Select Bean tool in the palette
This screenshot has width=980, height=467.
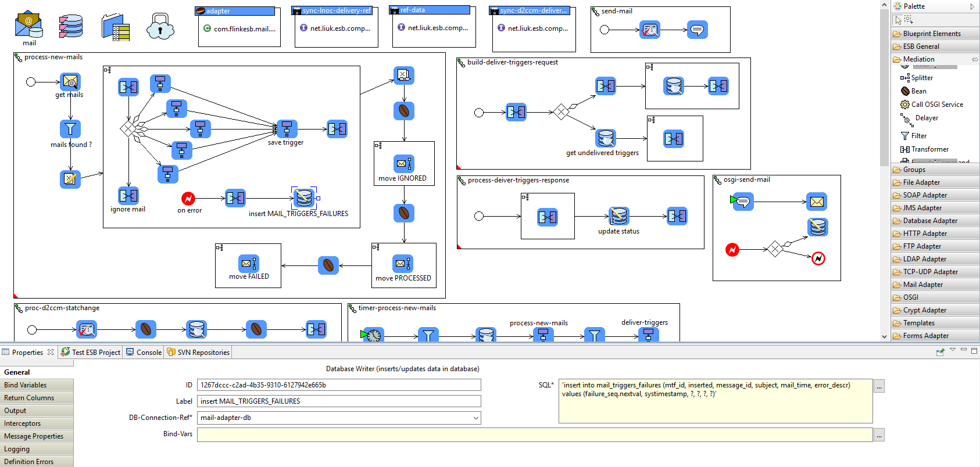coord(918,91)
